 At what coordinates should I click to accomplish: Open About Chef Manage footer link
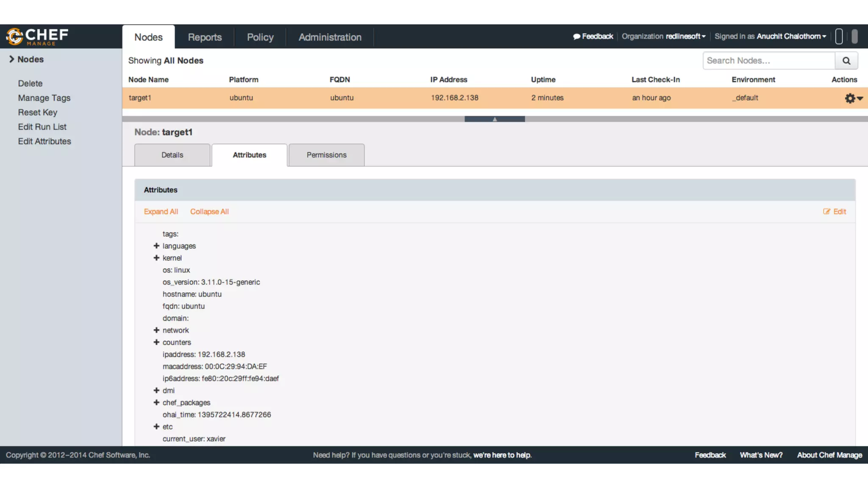coord(829,455)
